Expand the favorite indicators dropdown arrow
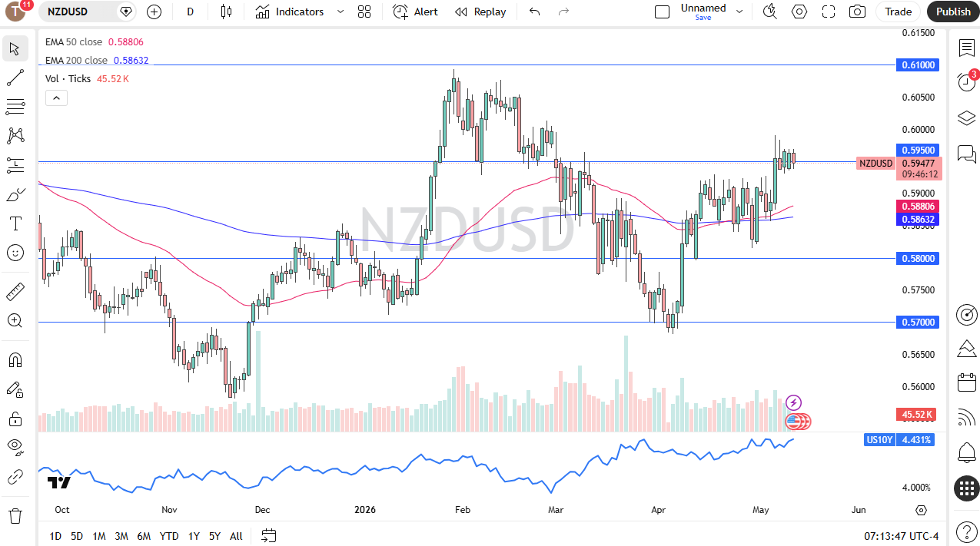The image size is (980, 546). click(x=341, y=12)
